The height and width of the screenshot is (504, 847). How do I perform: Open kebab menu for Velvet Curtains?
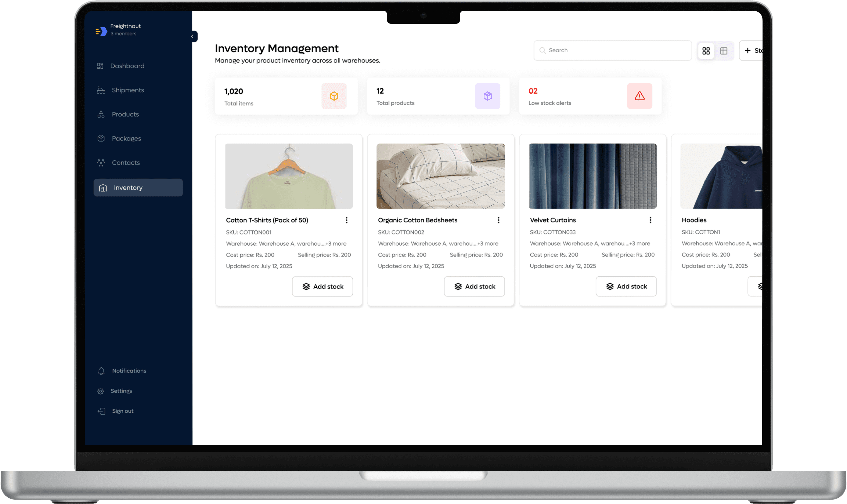(x=650, y=220)
